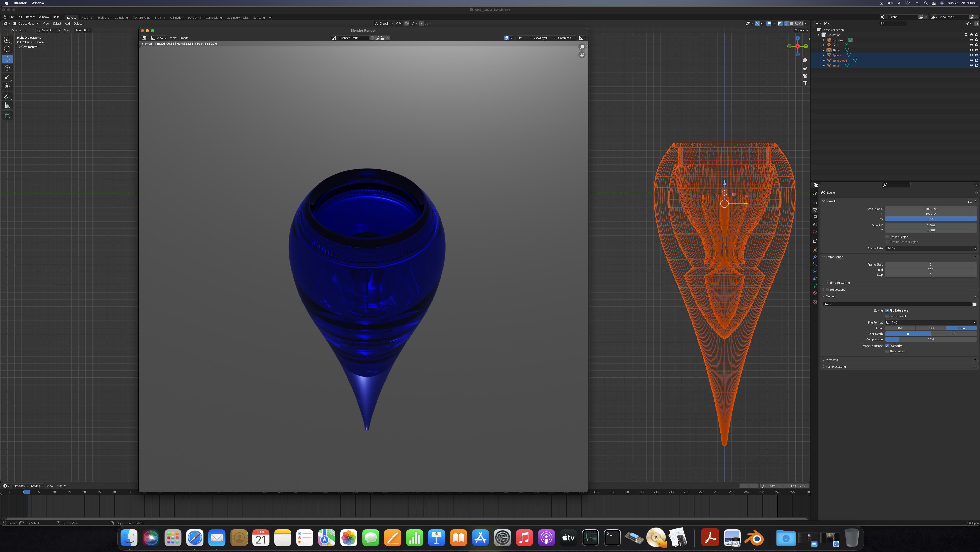Launch Safari from the dock
980x552 pixels.
[x=195, y=538]
